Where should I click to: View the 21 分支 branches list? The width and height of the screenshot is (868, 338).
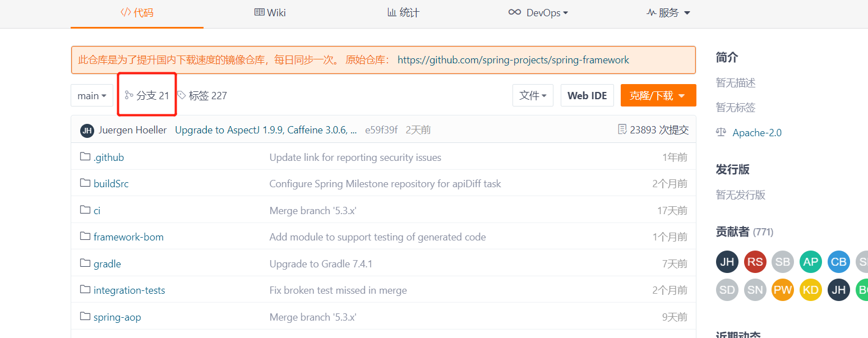point(147,96)
